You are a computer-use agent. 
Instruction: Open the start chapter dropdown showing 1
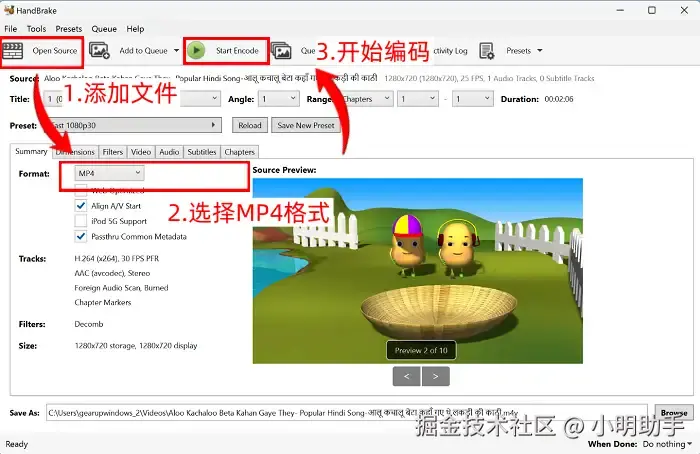tap(418, 99)
